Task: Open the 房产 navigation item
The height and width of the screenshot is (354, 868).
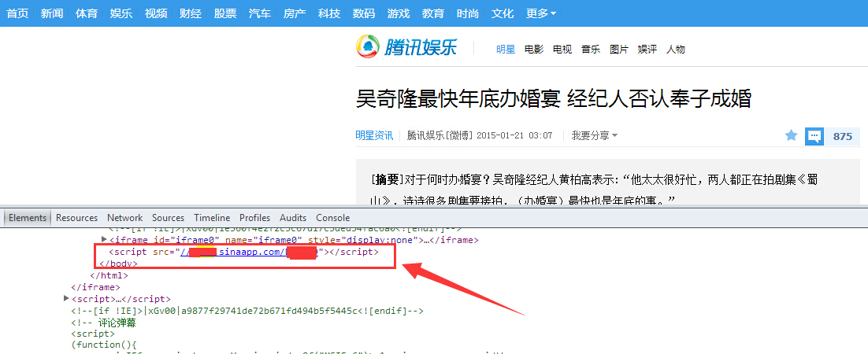Action: tap(294, 13)
